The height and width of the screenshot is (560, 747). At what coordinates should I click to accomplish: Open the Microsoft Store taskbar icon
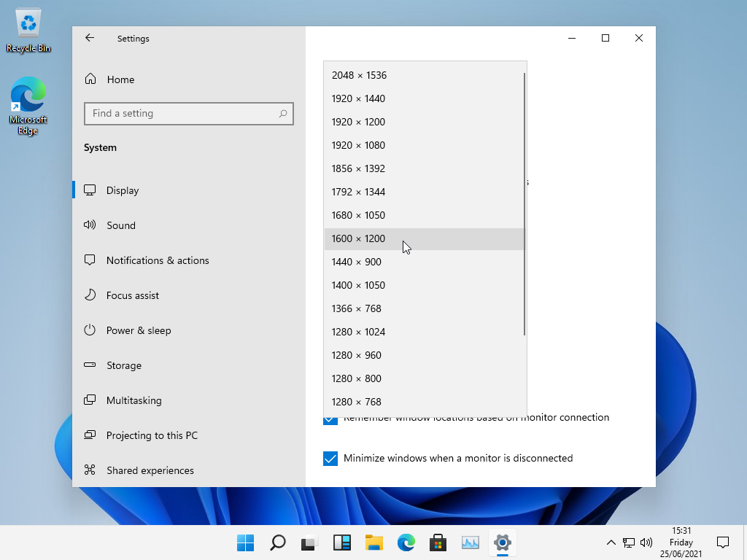(438, 542)
